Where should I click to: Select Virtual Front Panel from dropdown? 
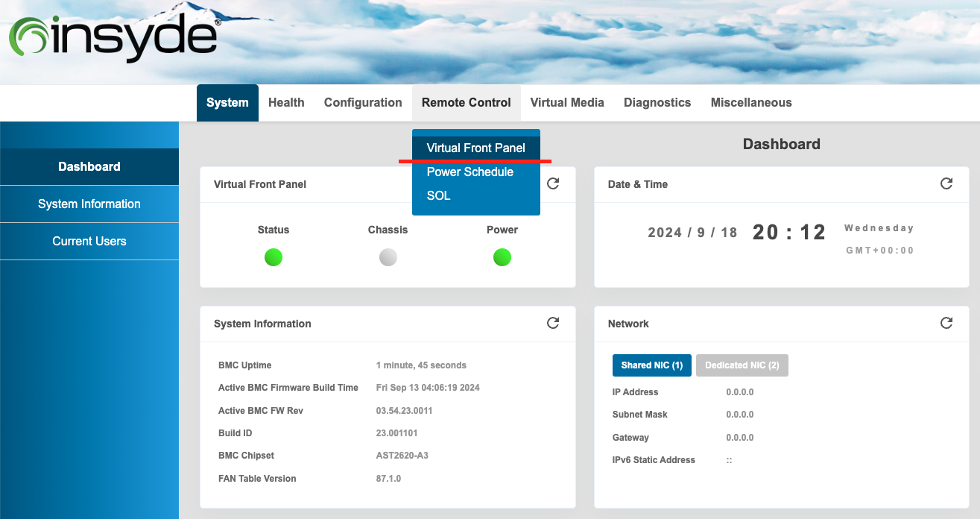tap(475, 148)
